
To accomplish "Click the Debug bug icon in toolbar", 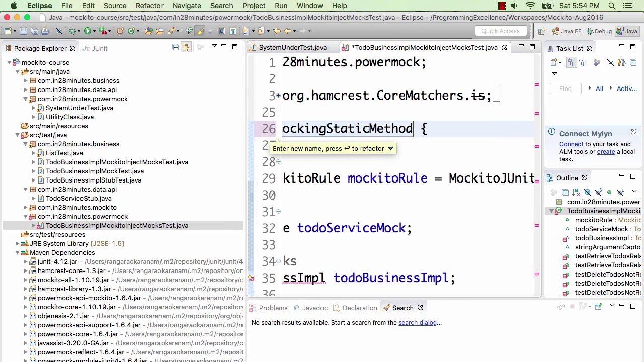I will [73, 31].
